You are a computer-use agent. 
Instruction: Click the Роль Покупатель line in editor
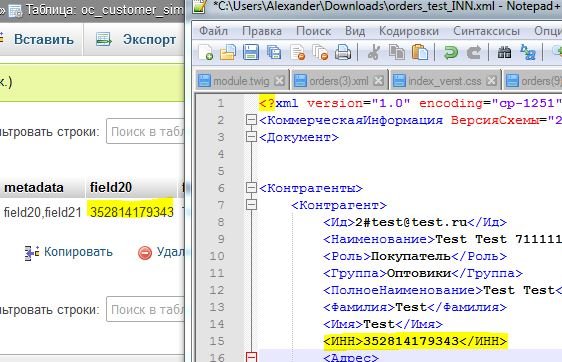pyautogui.click(x=415, y=256)
